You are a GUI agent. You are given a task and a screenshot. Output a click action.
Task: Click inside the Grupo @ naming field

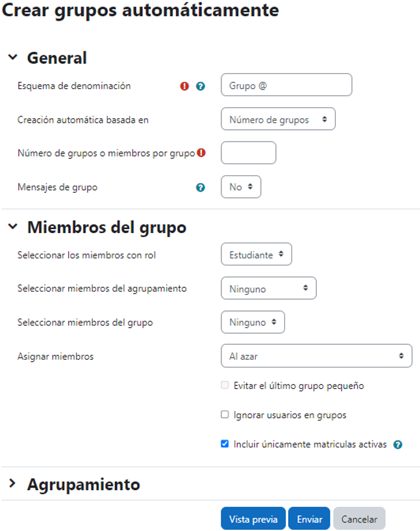(x=286, y=84)
